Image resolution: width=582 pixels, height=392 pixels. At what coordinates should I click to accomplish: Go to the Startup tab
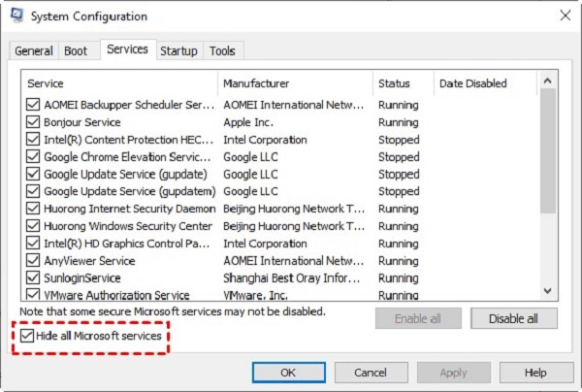click(x=178, y=50)
